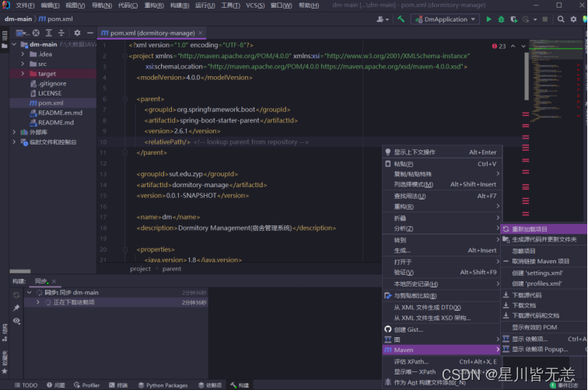Open Profiler tool window
The image size is (588, 390).
(86, 385)
